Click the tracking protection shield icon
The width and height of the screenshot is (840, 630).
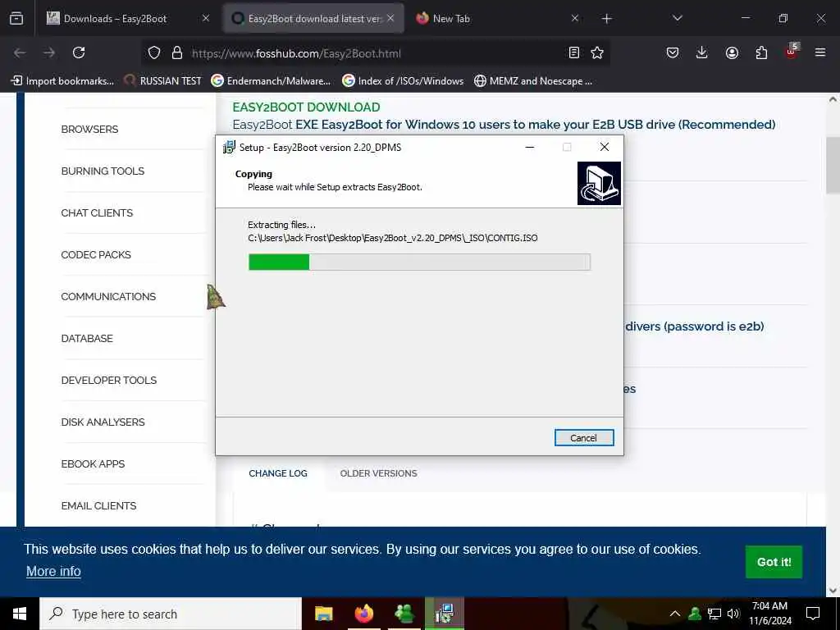[154, 53]
